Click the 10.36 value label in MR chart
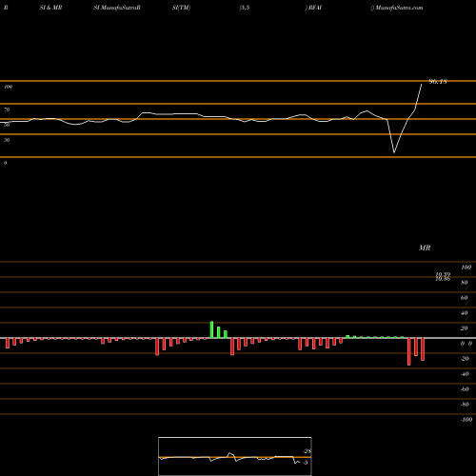This screenshot has width=476, height=476. pos(443,279)
